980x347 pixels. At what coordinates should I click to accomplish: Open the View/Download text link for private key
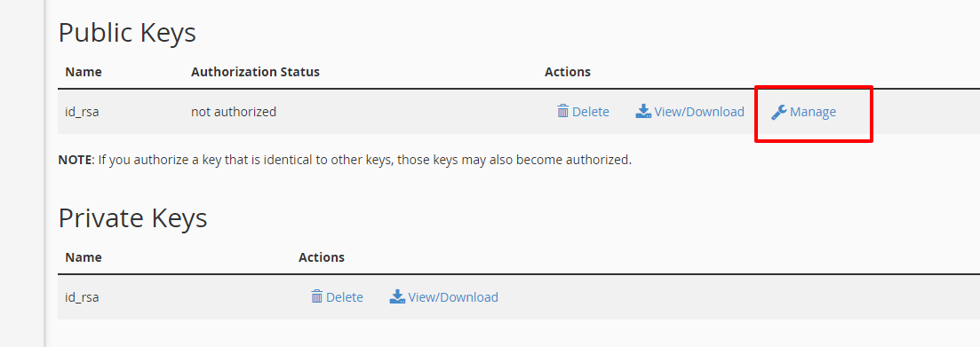click(x=453, y=297)
